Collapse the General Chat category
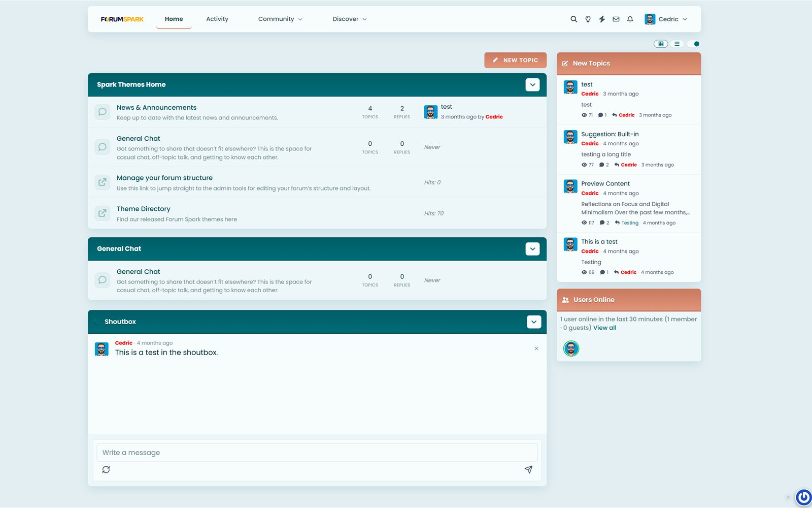The image size is (812, 508). click(532, 249)
